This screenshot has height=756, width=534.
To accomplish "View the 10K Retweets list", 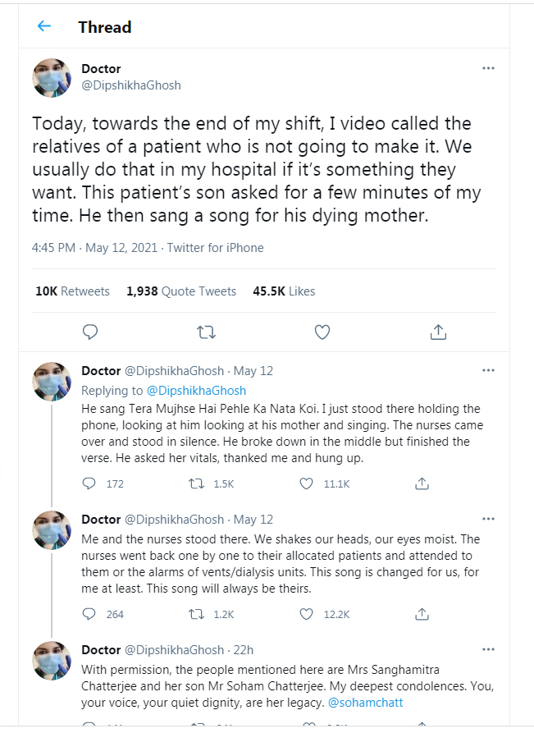I will [72, 291].
